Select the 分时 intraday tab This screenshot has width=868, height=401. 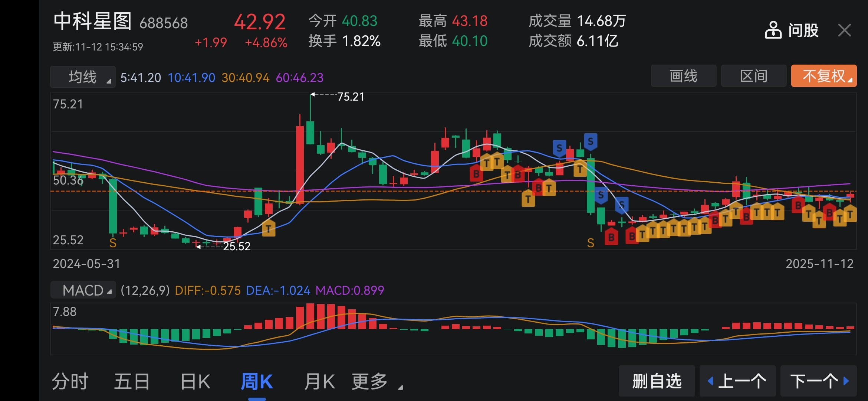[x=70, y=382]
